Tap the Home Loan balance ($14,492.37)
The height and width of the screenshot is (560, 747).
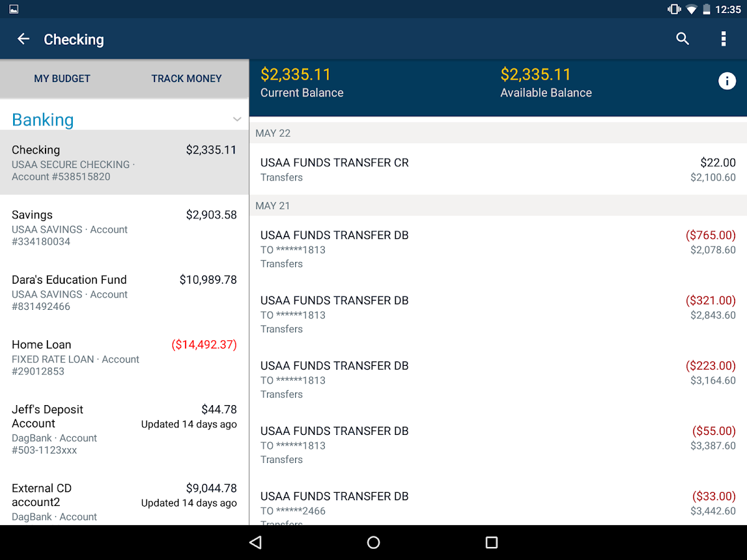[204, 345]
